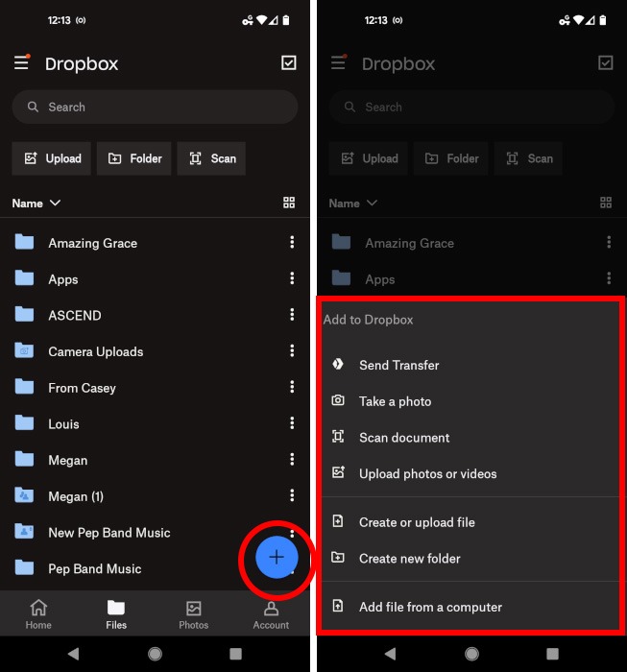627x672 pixels.
Task: Open more options for Megan folder
Action: coord(292,460)
